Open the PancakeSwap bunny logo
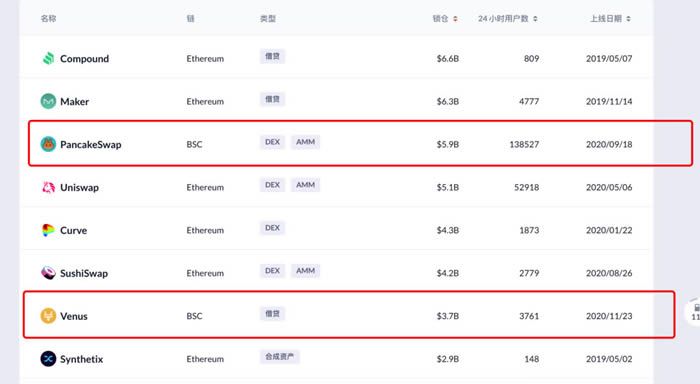This screenshot has height=384, width=700. coord(48,144)
